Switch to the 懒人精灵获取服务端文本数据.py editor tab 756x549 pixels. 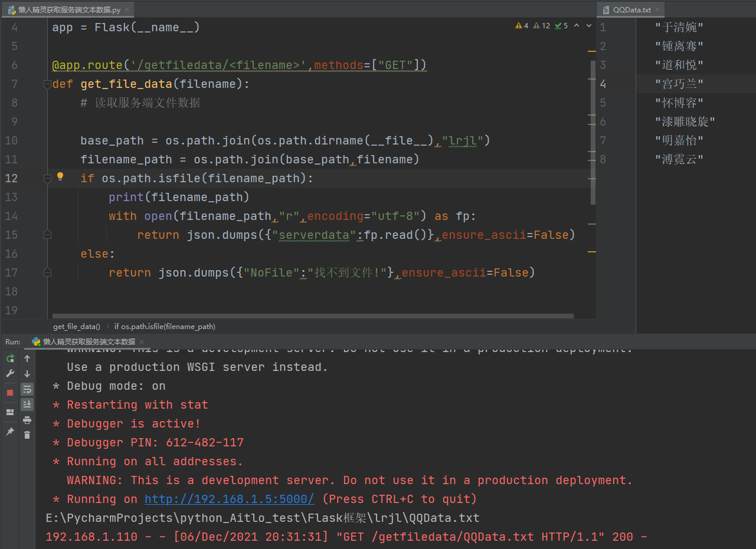(67, 10)
